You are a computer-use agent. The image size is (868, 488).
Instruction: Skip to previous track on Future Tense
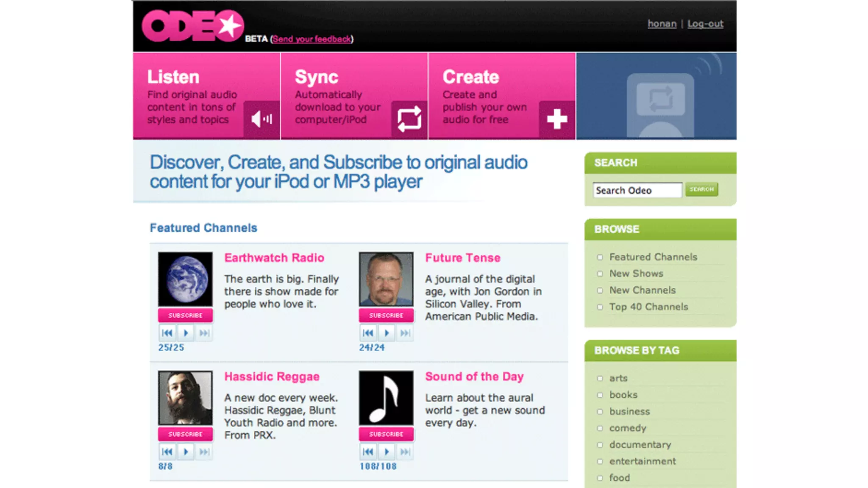point(368,333)
